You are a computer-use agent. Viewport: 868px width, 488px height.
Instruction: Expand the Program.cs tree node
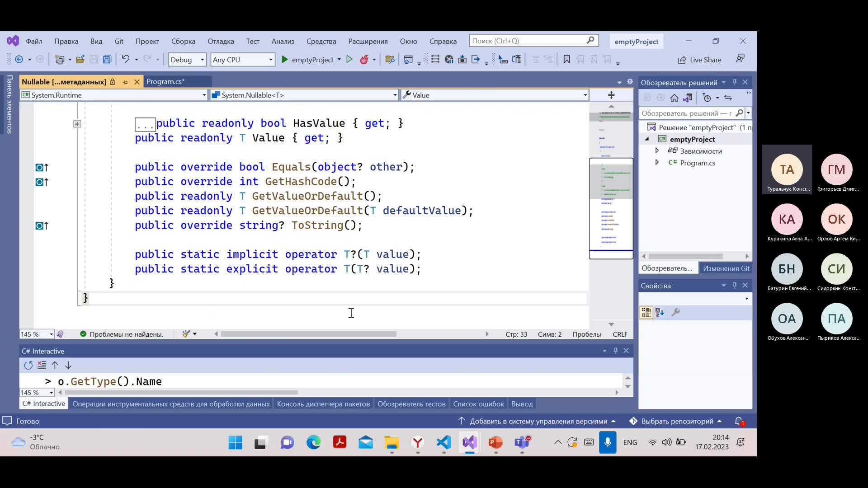point(657,162)
